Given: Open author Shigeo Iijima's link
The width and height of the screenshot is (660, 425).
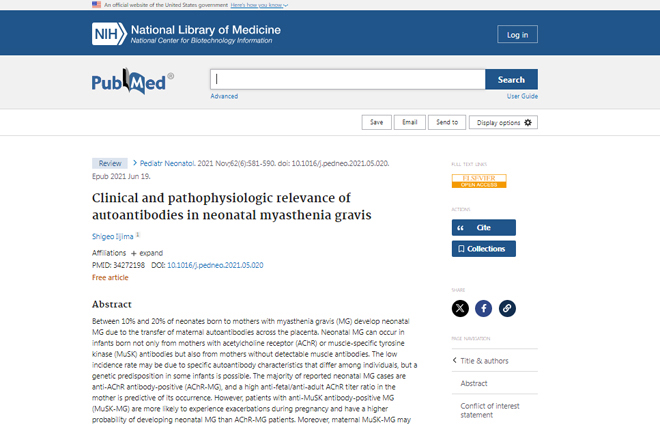Looking at the screenshot, I should point(113,236).
